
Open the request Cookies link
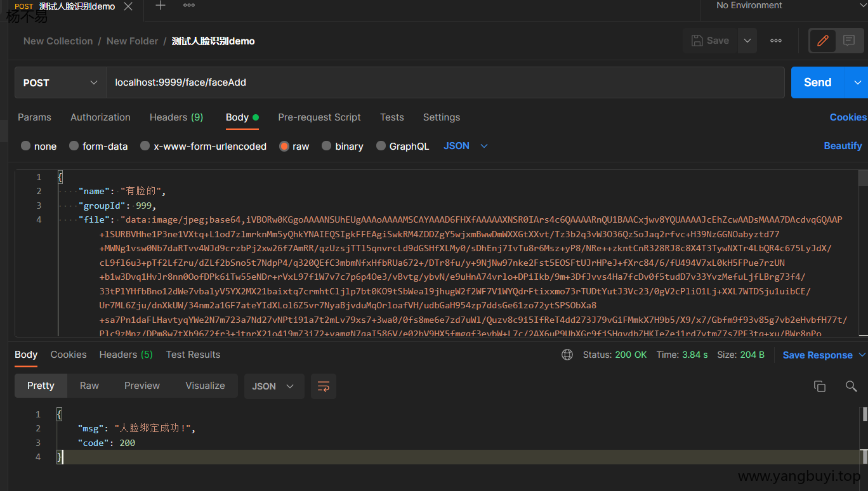tap(848, 117)
